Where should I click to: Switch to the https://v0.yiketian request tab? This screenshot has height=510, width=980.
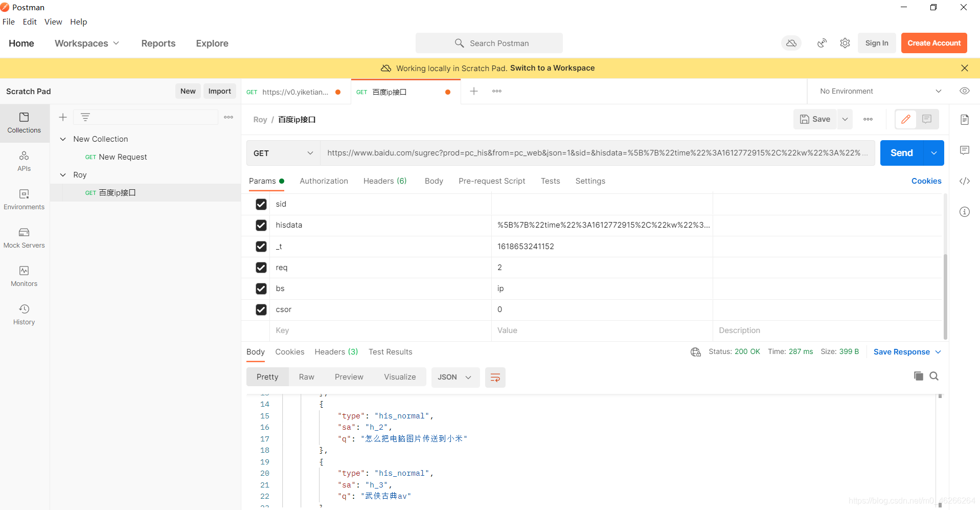point(295,92)
